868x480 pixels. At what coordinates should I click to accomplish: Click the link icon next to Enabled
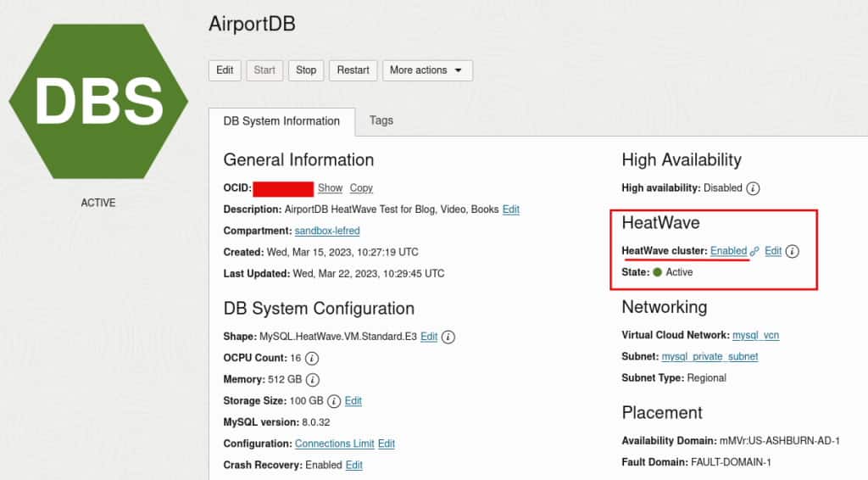[x=754, y=251]
